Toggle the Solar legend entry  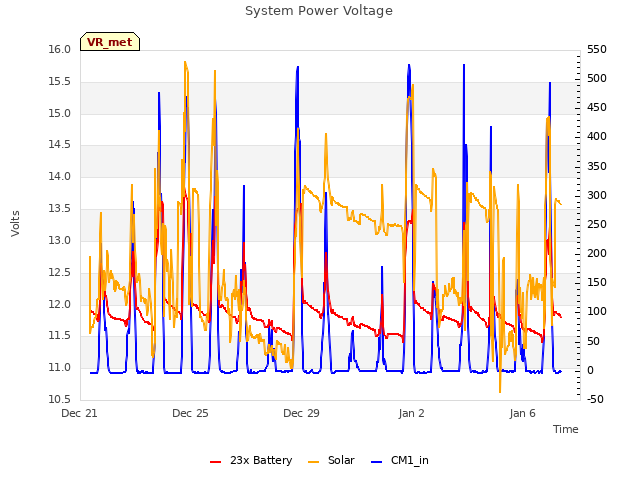point(331,460)
